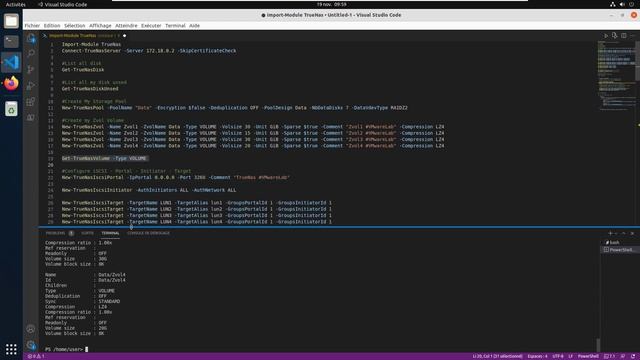640x360 pixels.
Task: Click the PowerShell version indicator in the status bar
Action: (x=609, y=356)
